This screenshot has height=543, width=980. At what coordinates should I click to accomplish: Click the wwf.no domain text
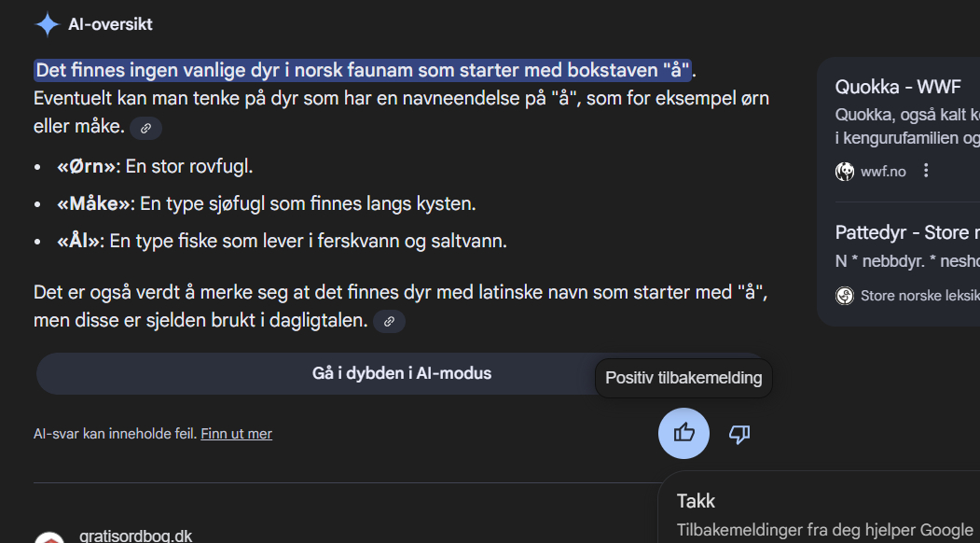pos(883,172)
